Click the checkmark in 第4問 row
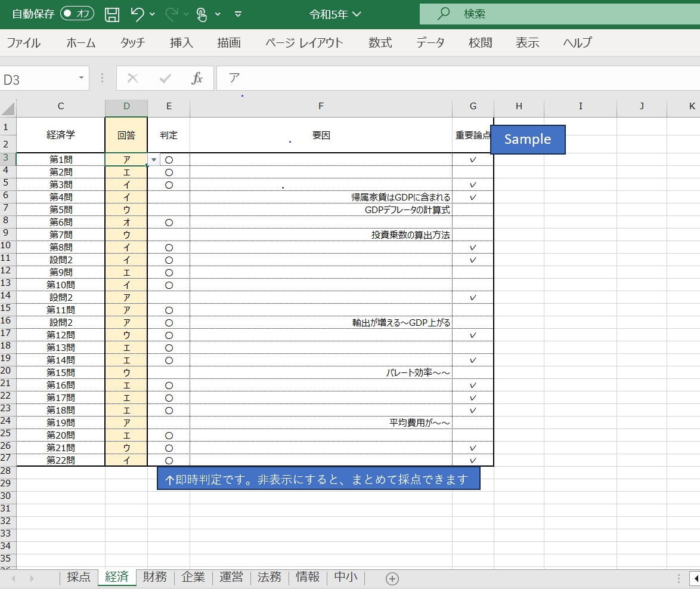This screenshot has width=700, height=589. pyautogui.click(x=473, y=197)
